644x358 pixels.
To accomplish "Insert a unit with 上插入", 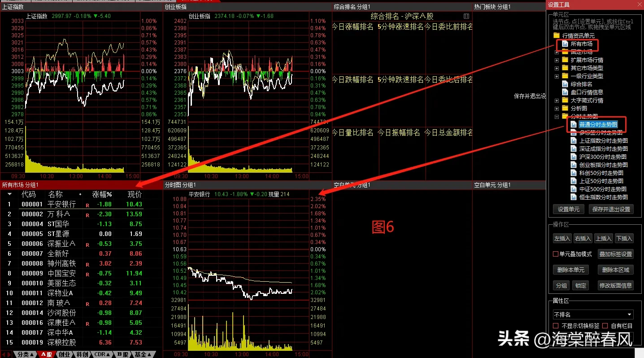I will coord(604,238).
